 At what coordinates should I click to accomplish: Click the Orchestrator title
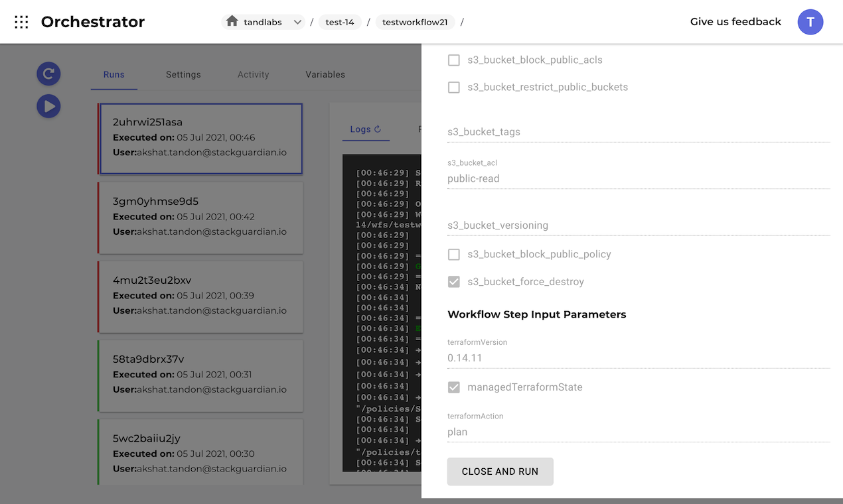pyautogui.click(x=93, y=22)
